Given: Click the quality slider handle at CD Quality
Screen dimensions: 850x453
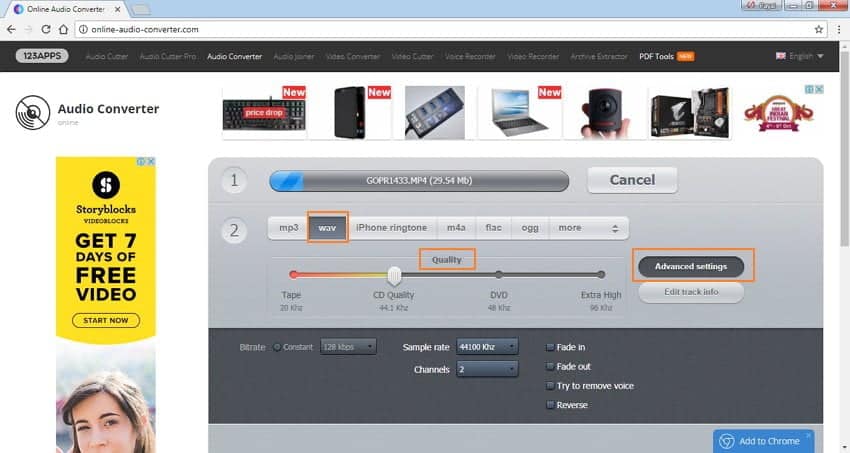Looking at the screenshot, I should [x=395, y=275].
